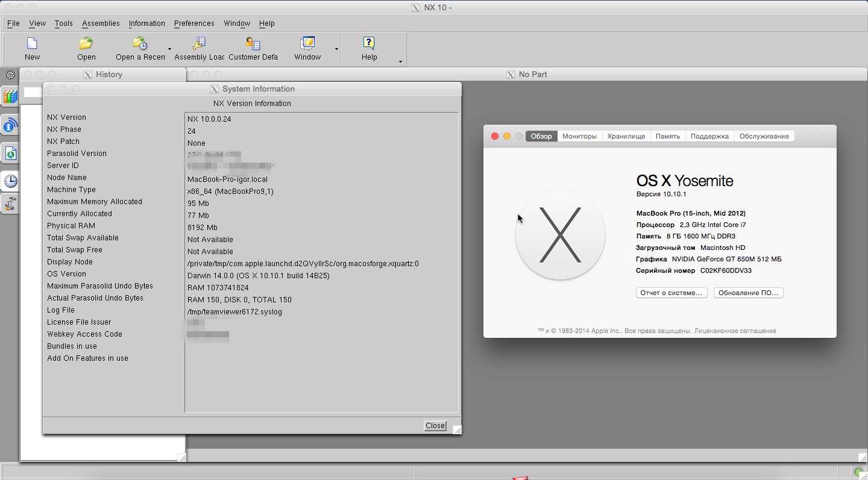Viewport: 868px width, 480px height.
Task: Click resize grip of System Information dialog
Action: pos(457,429)
